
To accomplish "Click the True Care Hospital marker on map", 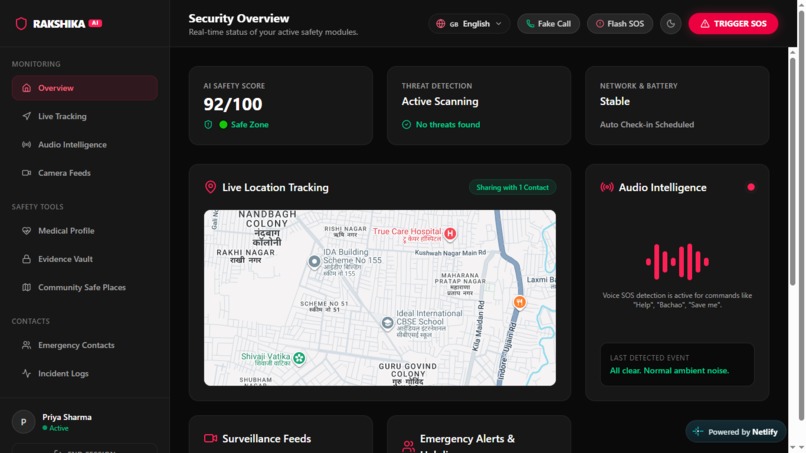I will point(450,233).
